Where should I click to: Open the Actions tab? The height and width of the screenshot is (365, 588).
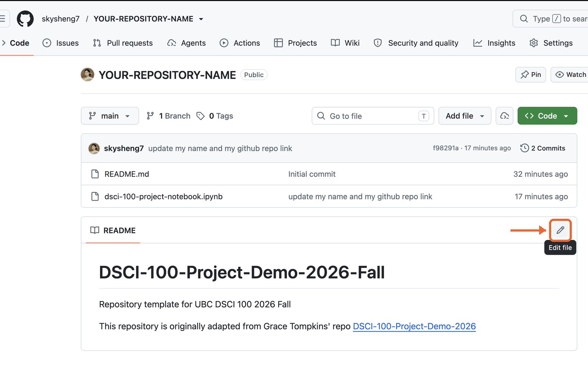[x=240, y=43]
